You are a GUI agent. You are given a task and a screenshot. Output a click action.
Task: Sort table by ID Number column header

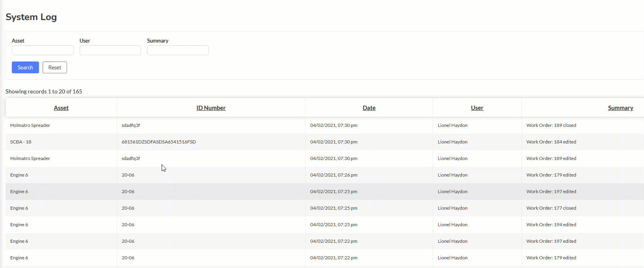(x=211, y=108)
